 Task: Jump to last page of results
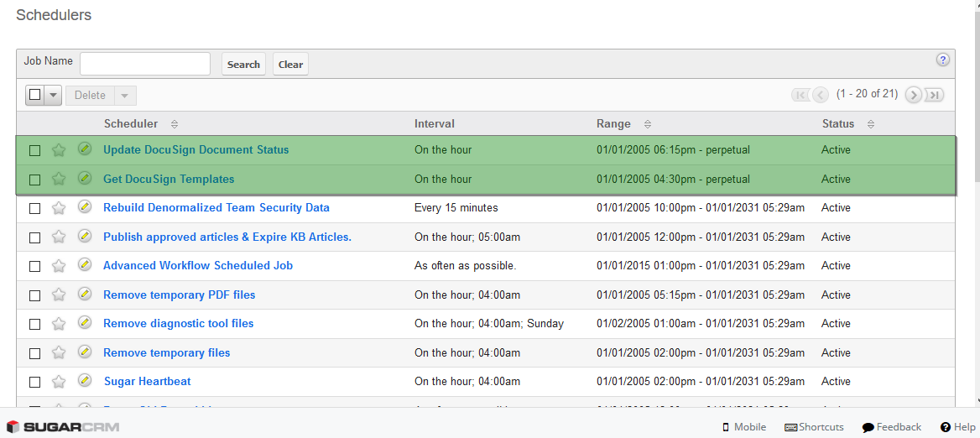pos(935,95)
